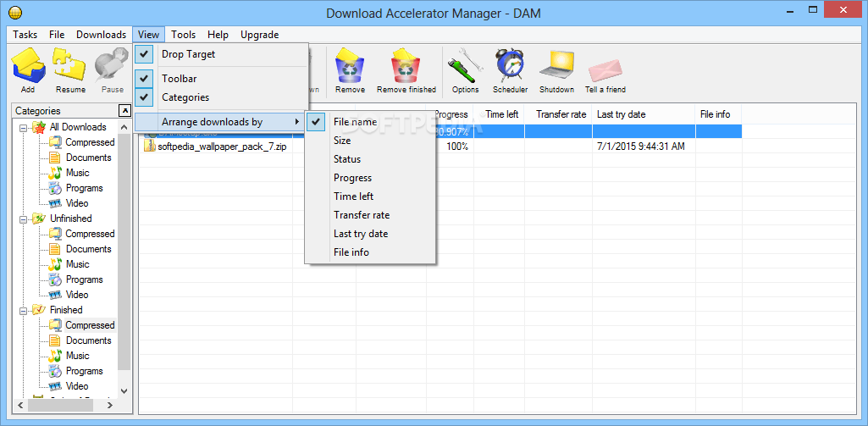This screenshot has width=868, height=426.
Task: Click Music icon under All Downloads
Action: coord(55,173)
